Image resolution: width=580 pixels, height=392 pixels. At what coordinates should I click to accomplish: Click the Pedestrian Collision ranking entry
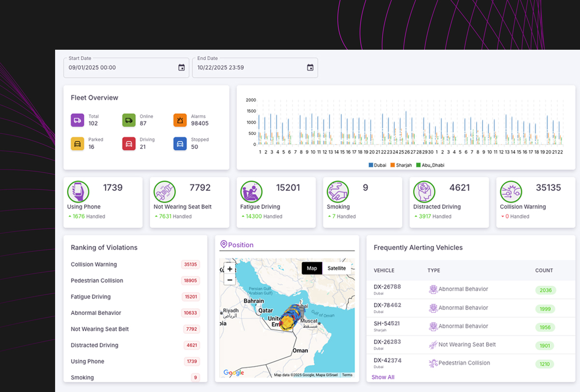[97, 280]
